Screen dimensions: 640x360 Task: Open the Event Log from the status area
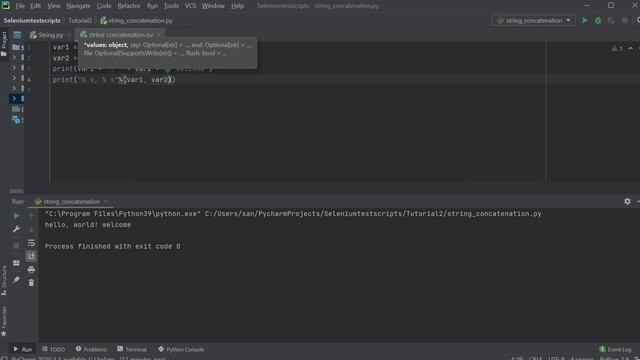tap(615, 349)
